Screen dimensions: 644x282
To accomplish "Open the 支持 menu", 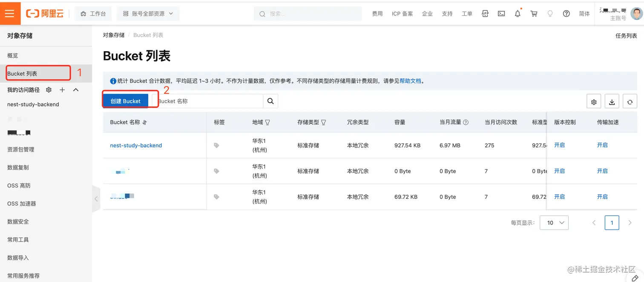I will (447, 14).
